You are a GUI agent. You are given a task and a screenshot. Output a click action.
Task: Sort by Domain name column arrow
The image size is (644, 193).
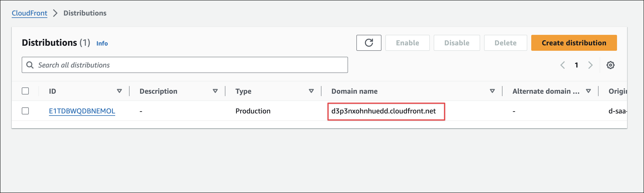pos(492,91)
